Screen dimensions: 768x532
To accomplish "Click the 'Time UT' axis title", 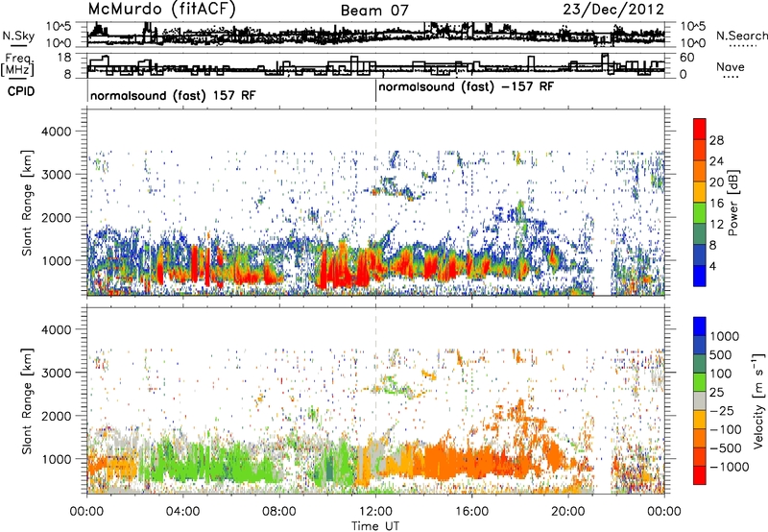I will tap(375, 526).
